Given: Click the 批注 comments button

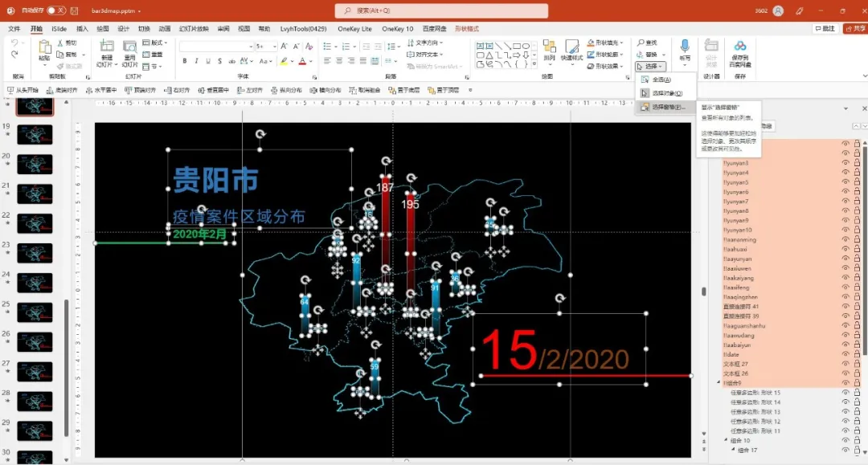Looking at the screenshot, I should point(825,29).
